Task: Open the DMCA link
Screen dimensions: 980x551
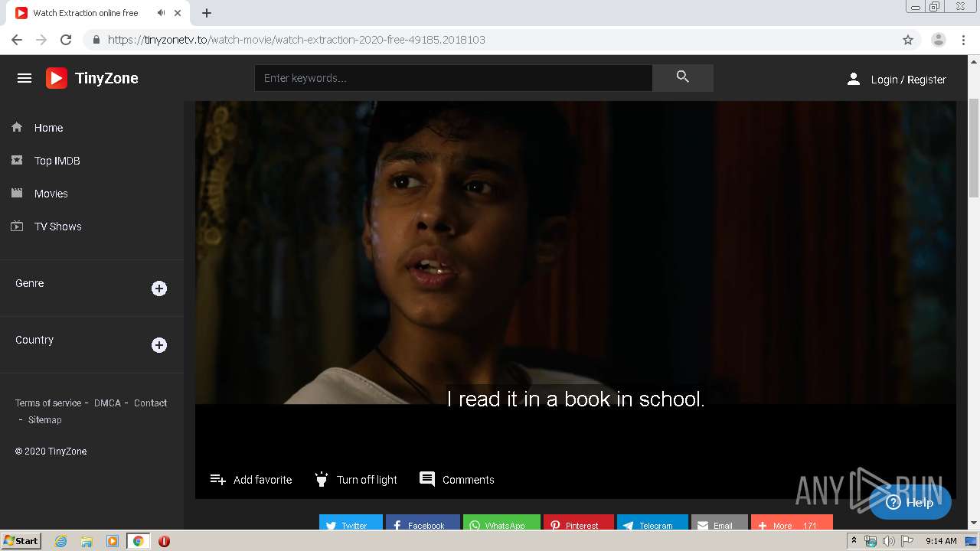Action: (107, 403)
